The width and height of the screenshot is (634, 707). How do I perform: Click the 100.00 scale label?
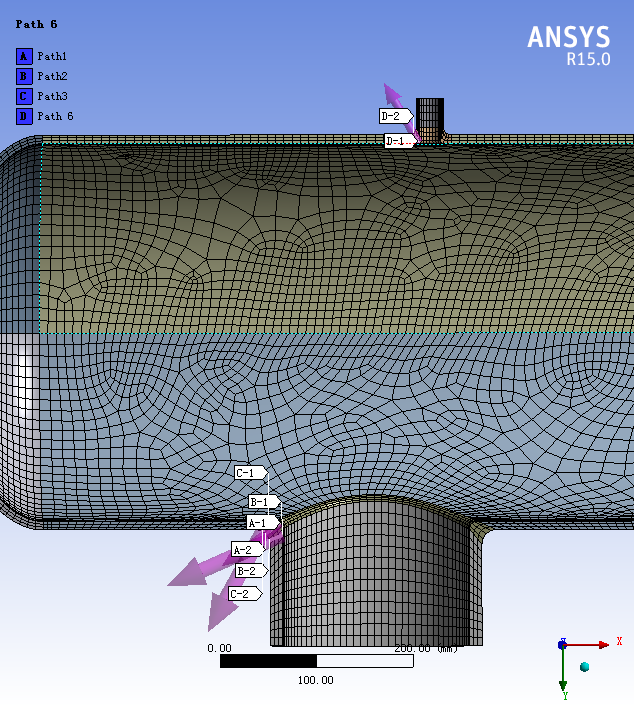click(x=316, y=680)
